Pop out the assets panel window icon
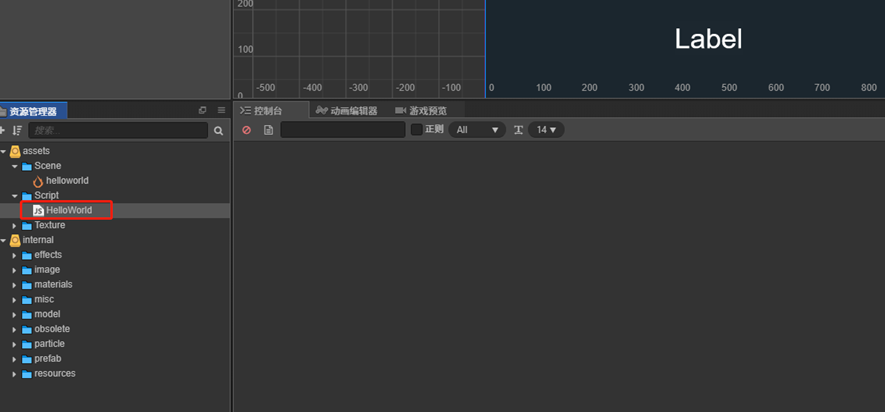The height and width of the screenshot is (412, 885). (x=203, y=111)
